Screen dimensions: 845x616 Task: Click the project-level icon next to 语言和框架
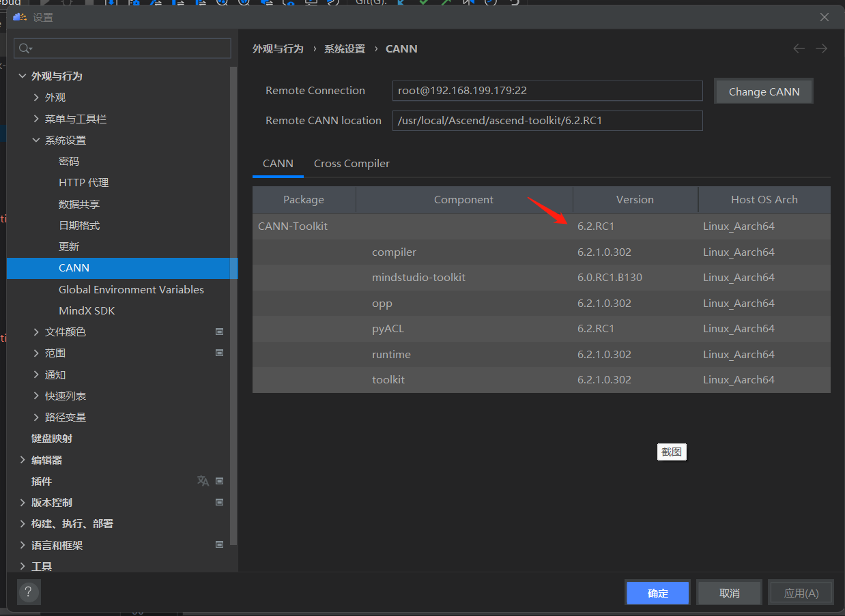220,544
